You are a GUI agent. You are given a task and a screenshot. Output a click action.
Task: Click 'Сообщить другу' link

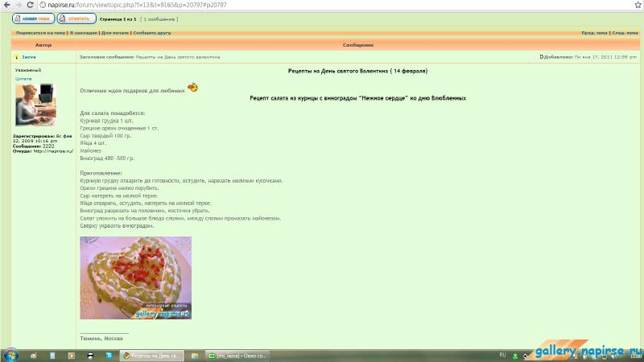(x=152, y=33)
